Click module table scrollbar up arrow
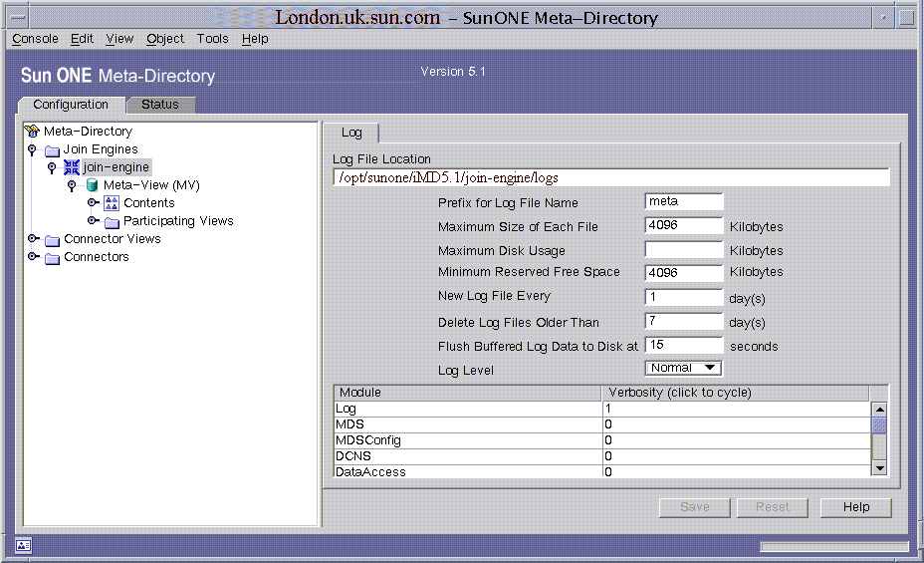Viewport: 924px width, 563px height. [879, 410]
